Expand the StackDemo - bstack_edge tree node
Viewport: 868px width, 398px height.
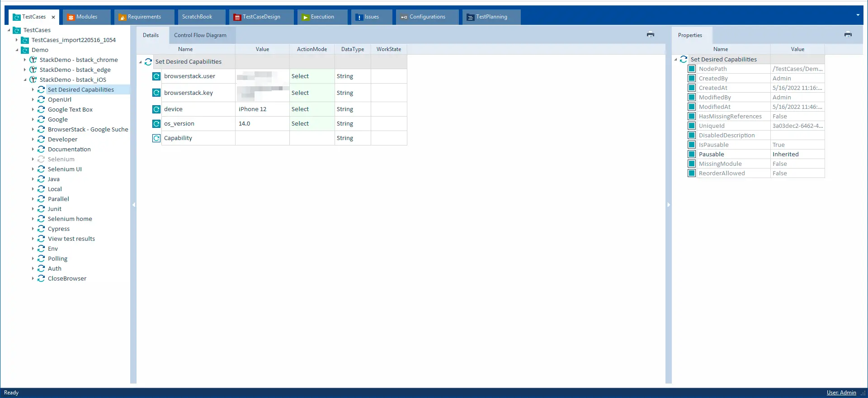tap(25, 70)
